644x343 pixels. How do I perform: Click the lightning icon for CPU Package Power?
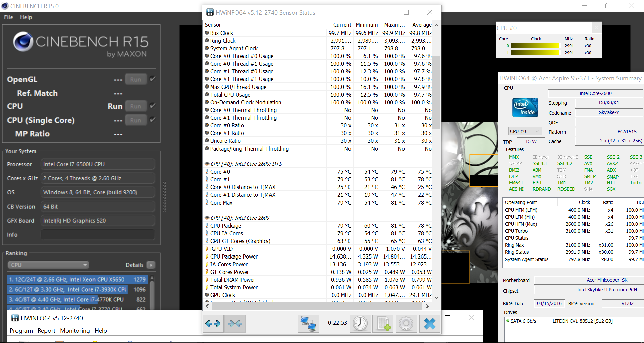click(x=207, y=256)
